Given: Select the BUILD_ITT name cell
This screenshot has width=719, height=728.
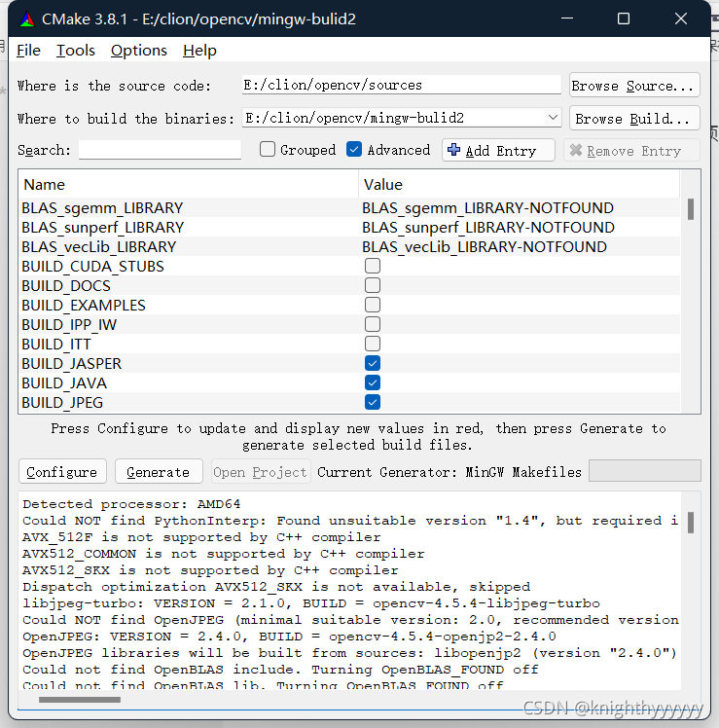Looking at the screenshot, I should (x=189, y=344).
